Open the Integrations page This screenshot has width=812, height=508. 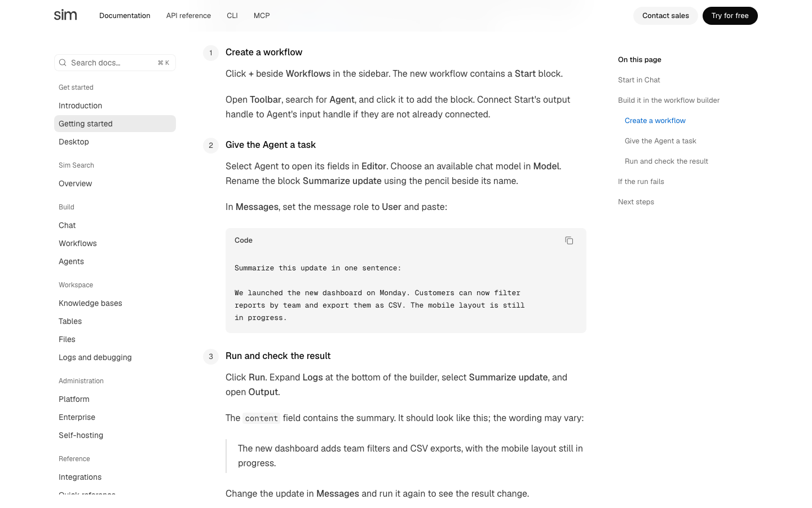115,477
